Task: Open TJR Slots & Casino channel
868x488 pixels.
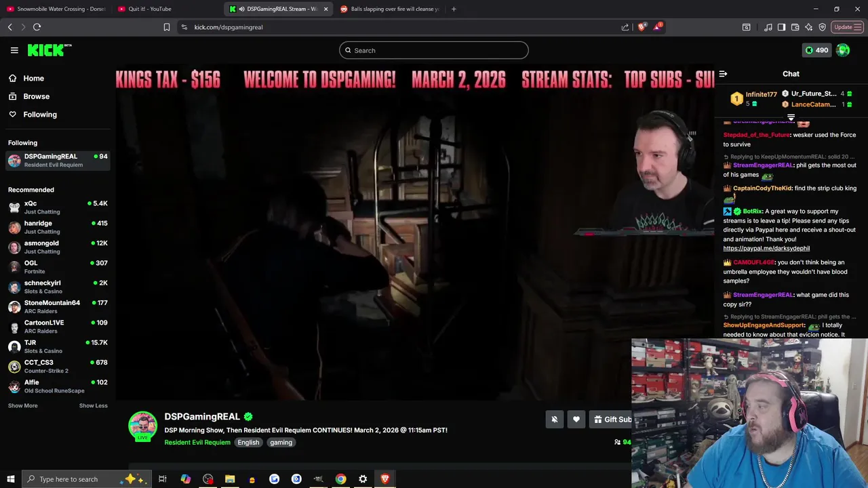Action: point(58,346)
